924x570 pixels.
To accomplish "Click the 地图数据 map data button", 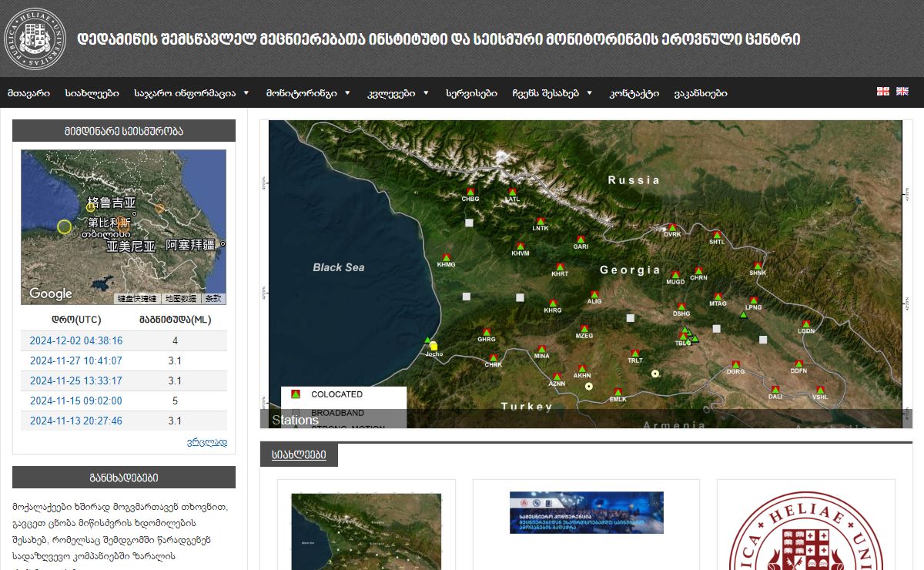I will [x=181, y=298].
